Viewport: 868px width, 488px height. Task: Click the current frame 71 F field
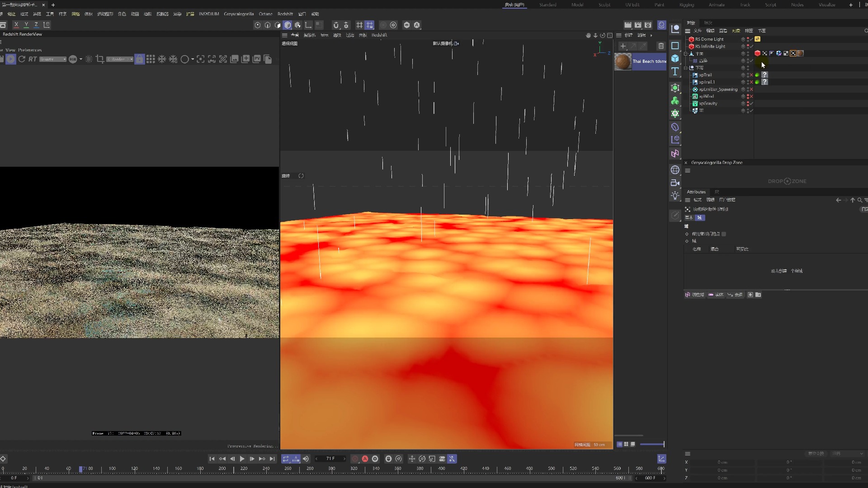[x=330, y=459]
